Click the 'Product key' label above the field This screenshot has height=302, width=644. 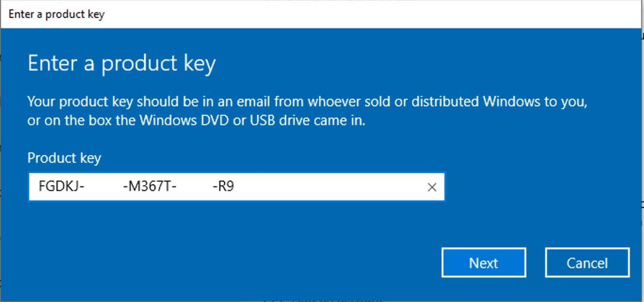pos(64,158)
